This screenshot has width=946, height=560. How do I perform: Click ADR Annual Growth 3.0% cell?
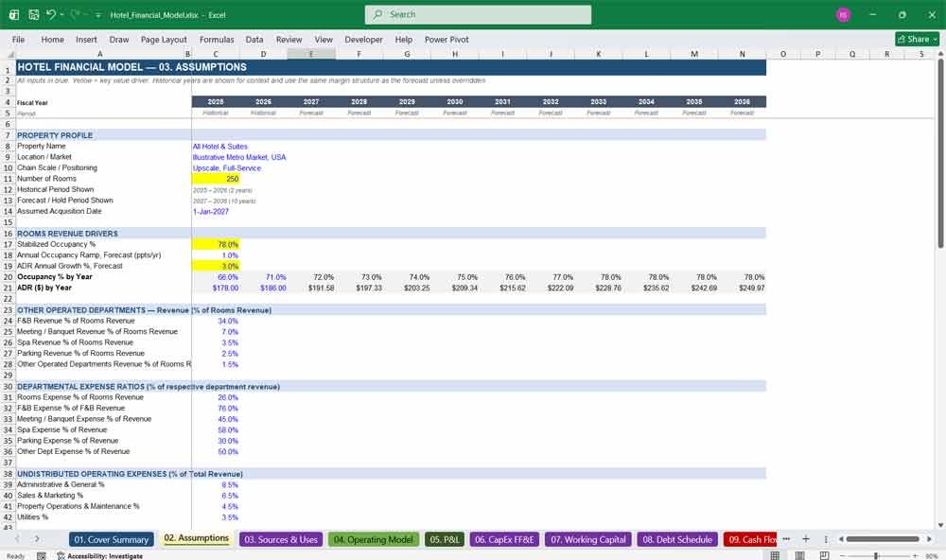click(216, 266)
